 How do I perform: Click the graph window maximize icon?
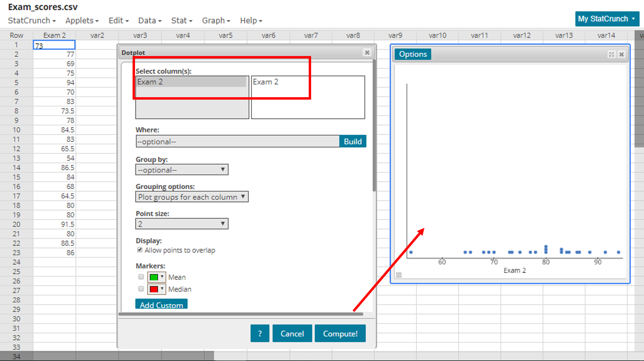pos(611,54)
